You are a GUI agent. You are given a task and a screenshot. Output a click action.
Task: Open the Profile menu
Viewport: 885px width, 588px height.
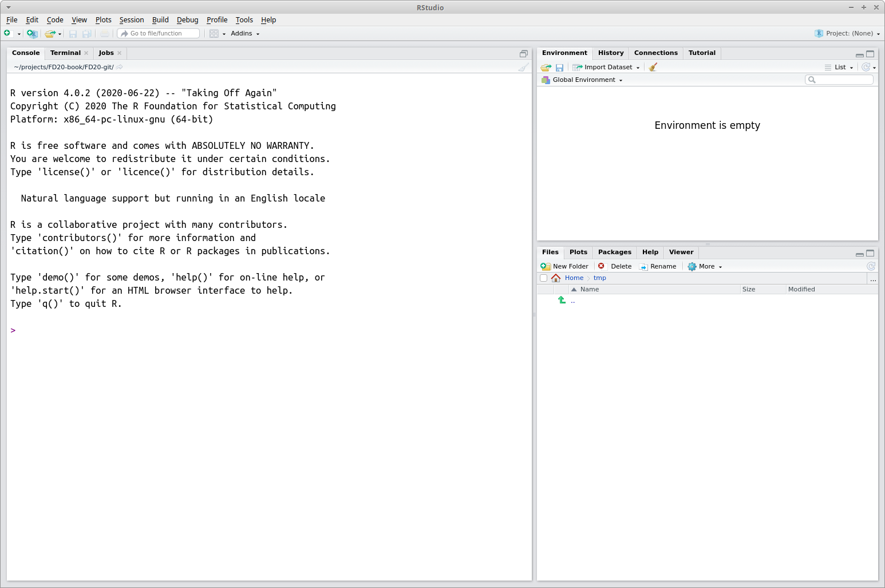point(217,19)
